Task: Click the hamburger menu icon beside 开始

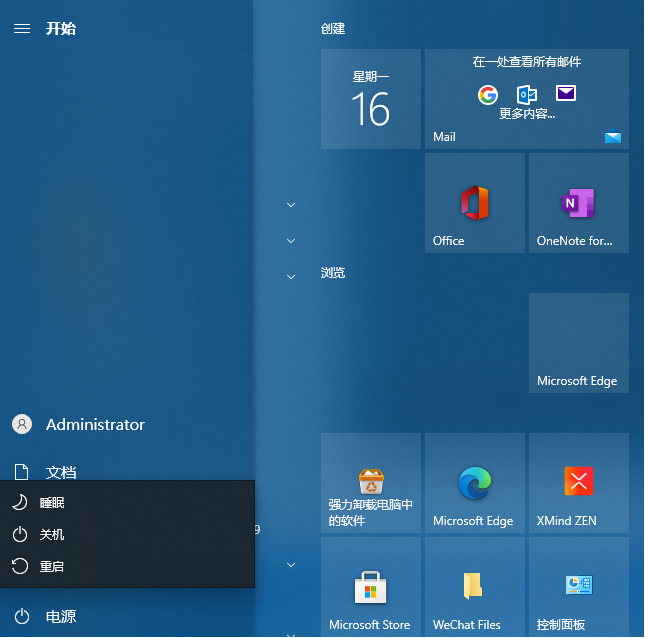Action: click(x=22, y=28)
